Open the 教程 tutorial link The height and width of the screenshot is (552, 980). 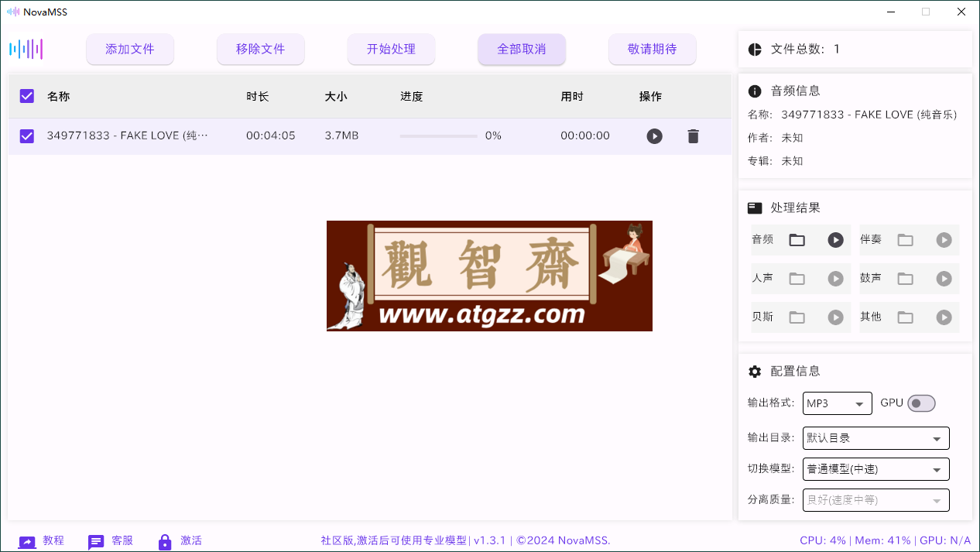pyautogui.click(x=42, y=541)
